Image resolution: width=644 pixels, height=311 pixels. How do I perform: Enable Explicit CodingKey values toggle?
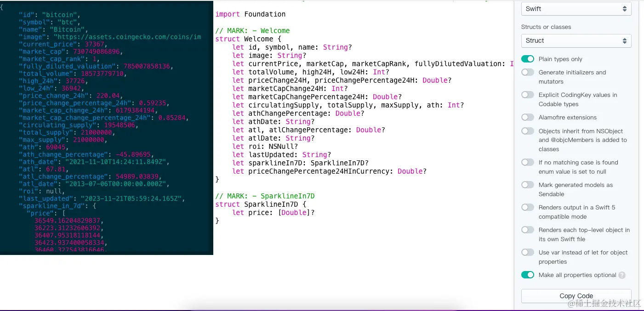pyautogui.click(x=528, y=95)
